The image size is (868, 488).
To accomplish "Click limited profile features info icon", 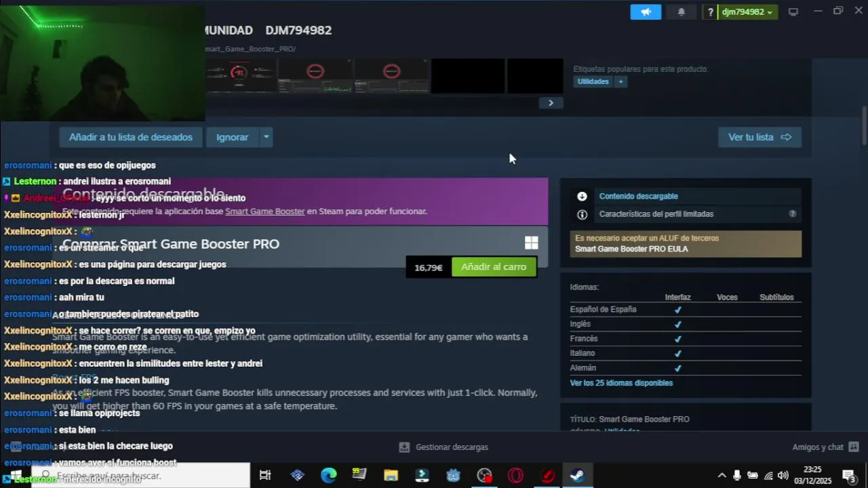I will coord(582,214).
